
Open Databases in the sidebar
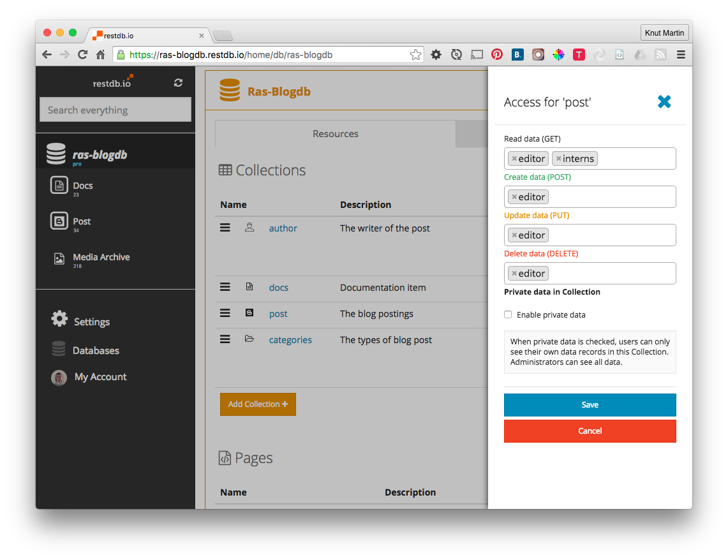coord(96,351)
